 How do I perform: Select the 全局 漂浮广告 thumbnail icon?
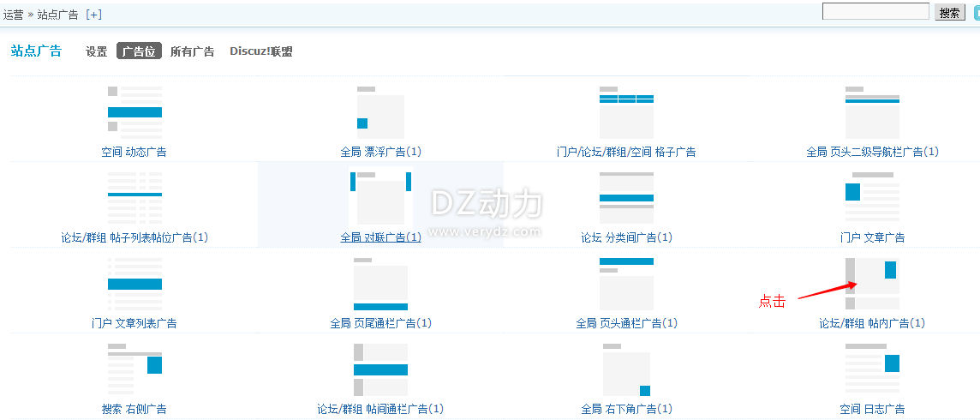(380, 112)
